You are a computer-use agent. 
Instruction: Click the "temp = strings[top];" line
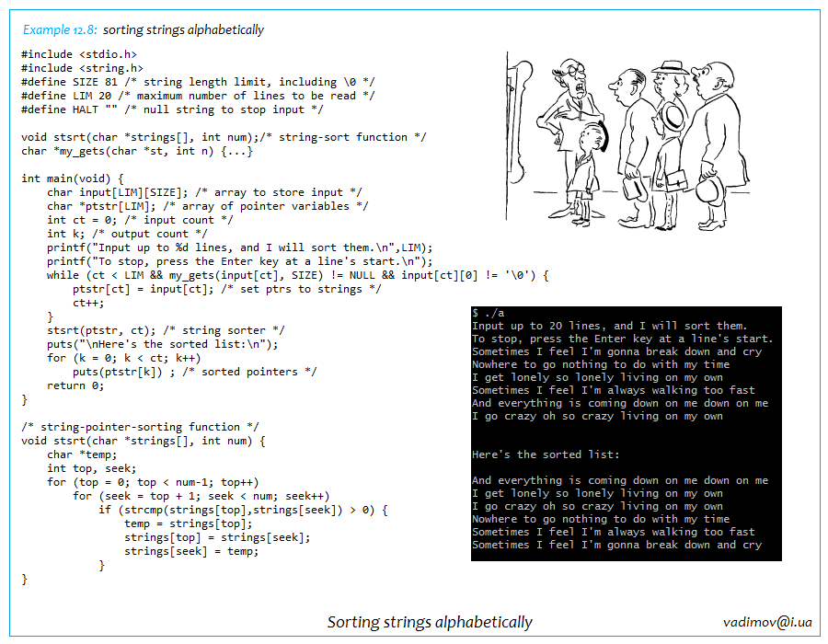189,523
